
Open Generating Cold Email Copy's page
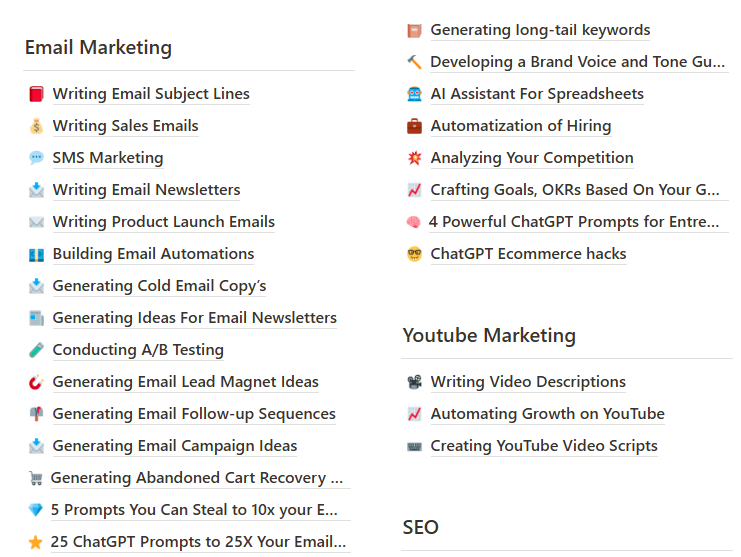coord(159,286)
